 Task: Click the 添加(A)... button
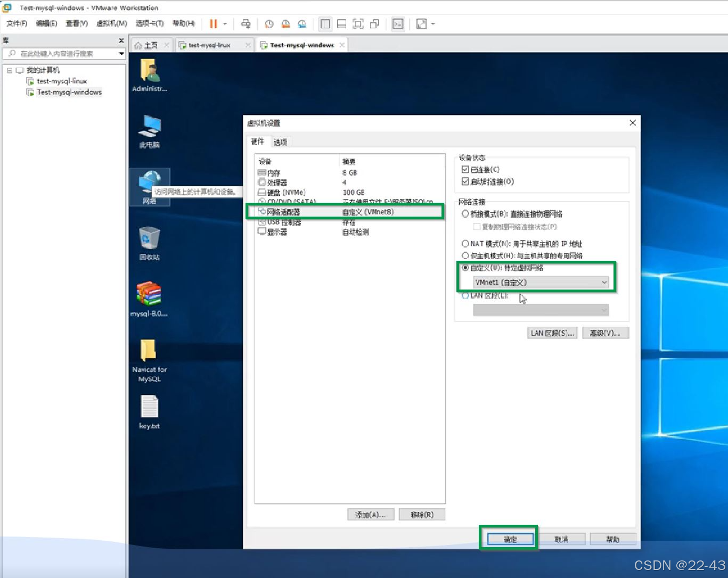(x=371, y=515)
